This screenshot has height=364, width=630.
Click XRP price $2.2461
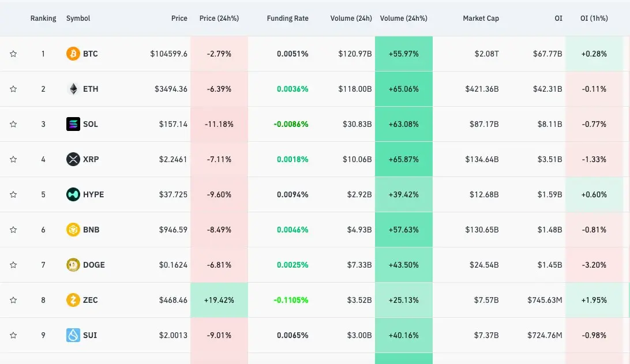coord(173,159)
